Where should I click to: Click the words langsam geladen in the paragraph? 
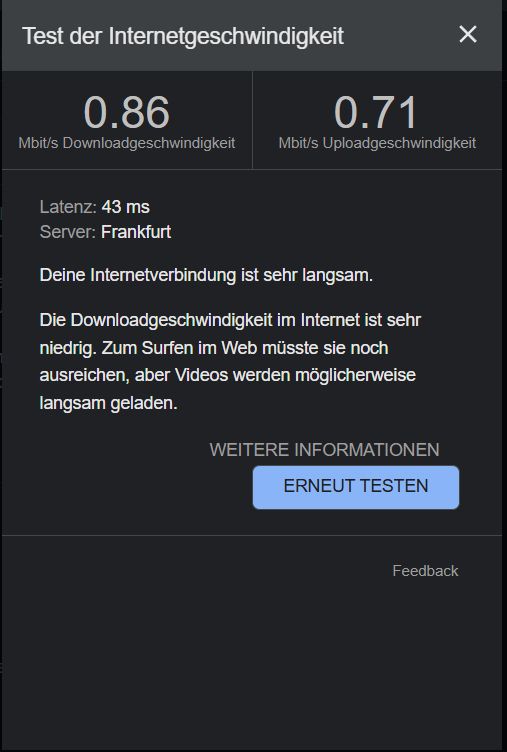click(108, 403)
